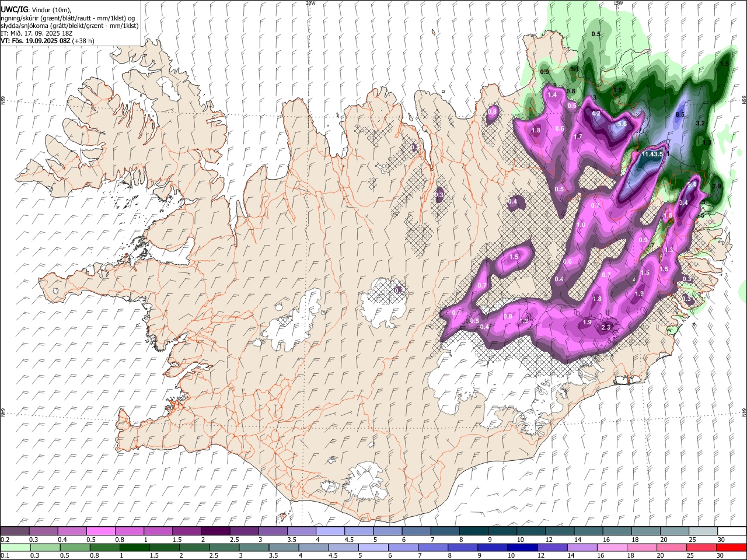
Task: Select the 'VT: Fös. 19.09.2025 08Z' valid time
Action: click(x=36, y=41)
